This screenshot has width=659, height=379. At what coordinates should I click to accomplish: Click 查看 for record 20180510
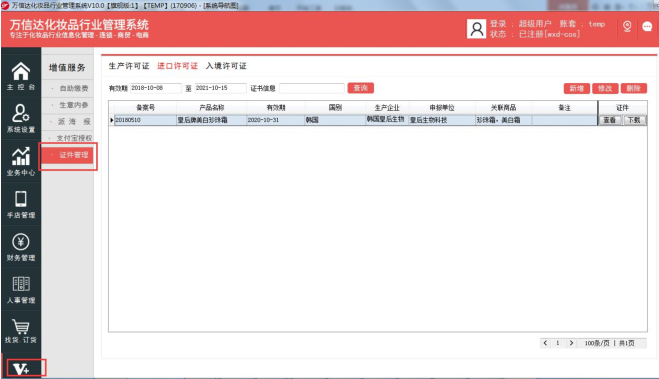(x=609, y=120)
